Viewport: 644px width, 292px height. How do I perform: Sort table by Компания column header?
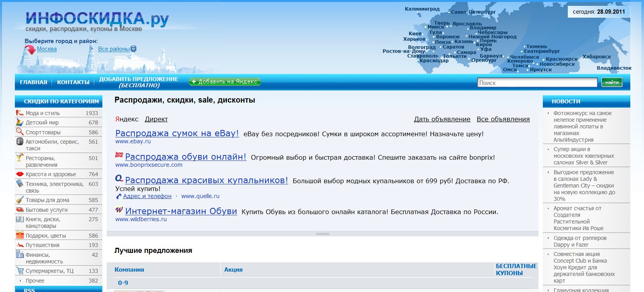(x=129, y=269)
